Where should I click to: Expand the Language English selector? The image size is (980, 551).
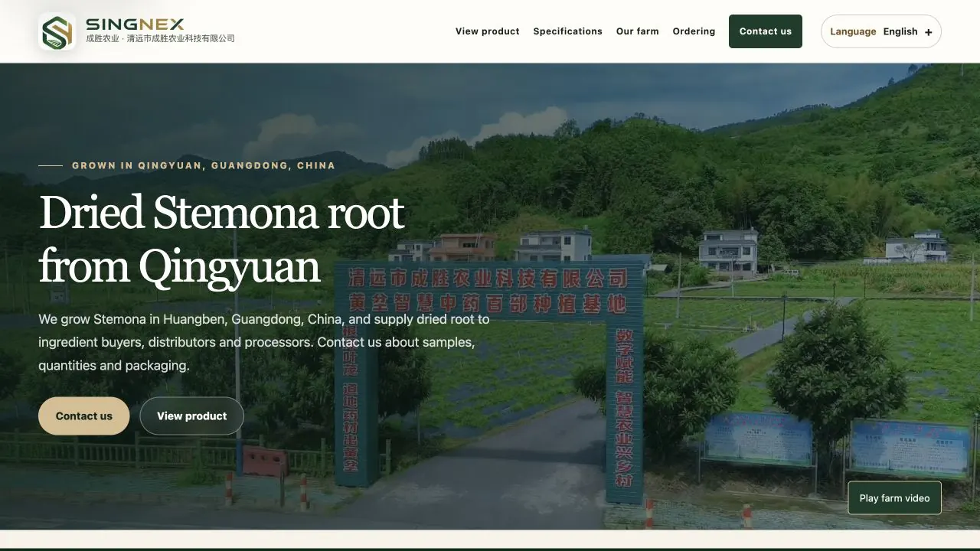(x=881, y=31)
